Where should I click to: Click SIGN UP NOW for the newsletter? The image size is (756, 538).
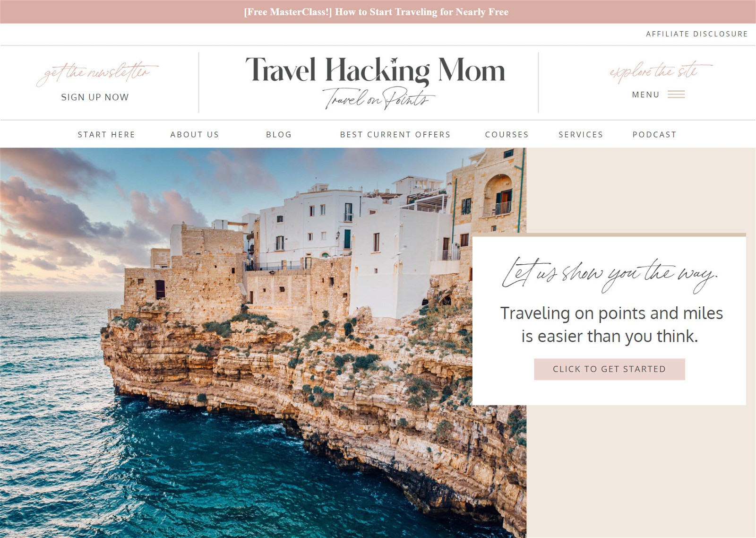[x=95, y=97]
